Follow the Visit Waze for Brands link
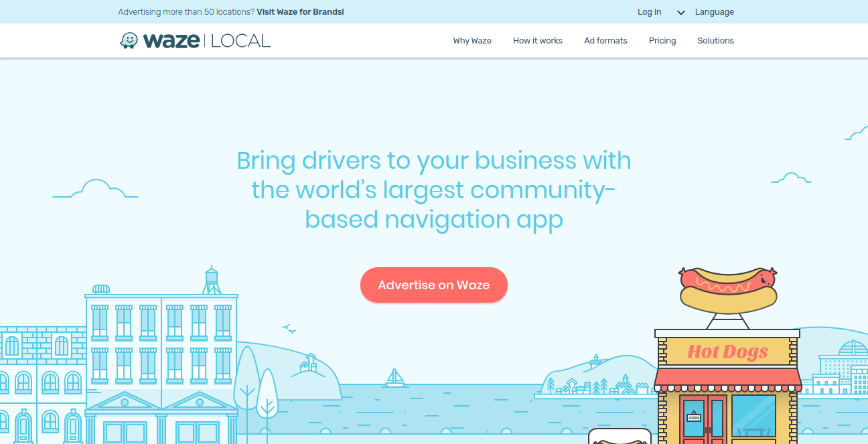Image resolution: width=868 pixels, height=444 pixels. (x=300, y=12)
